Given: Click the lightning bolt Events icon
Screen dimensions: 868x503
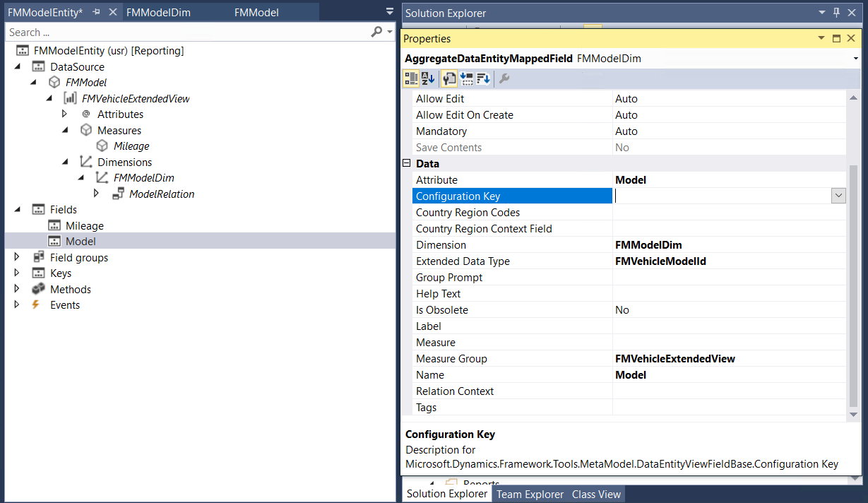Looking at the screenshot, I should point(37,305).
